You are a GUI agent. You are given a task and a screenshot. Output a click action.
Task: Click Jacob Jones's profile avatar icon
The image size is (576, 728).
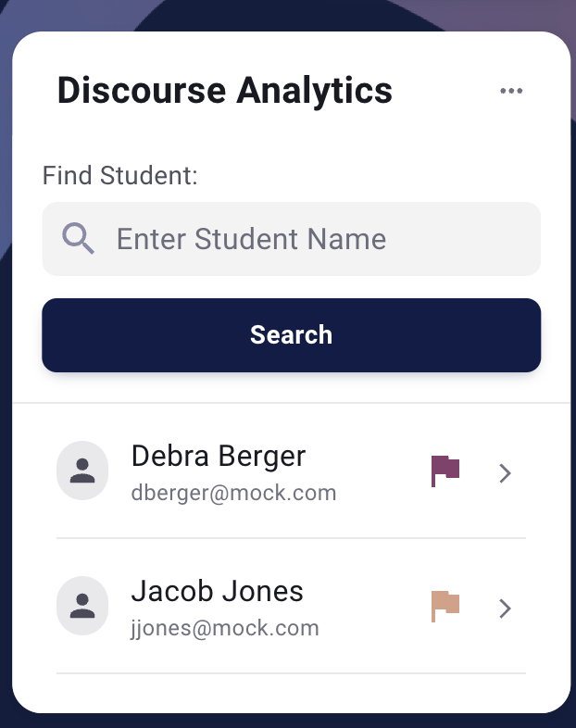click(82, 606)
